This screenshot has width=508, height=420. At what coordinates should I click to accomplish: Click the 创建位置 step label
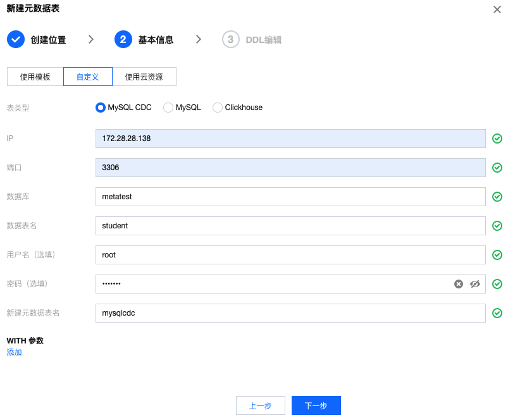48,40
